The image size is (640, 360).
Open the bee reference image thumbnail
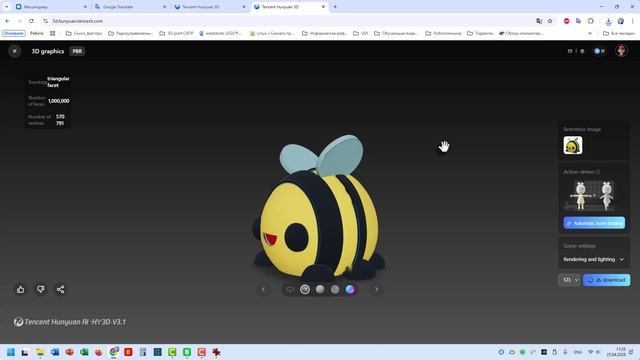point(573,145)
